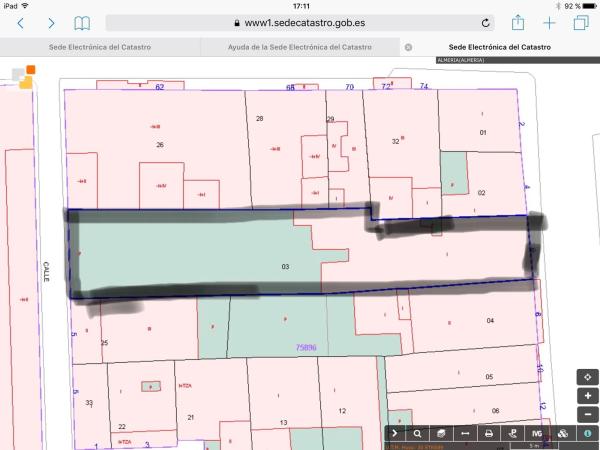Open the three-circles overlay tool
Image resolution: width=600 pixels, height=450 pixels.
click(562, 433)
